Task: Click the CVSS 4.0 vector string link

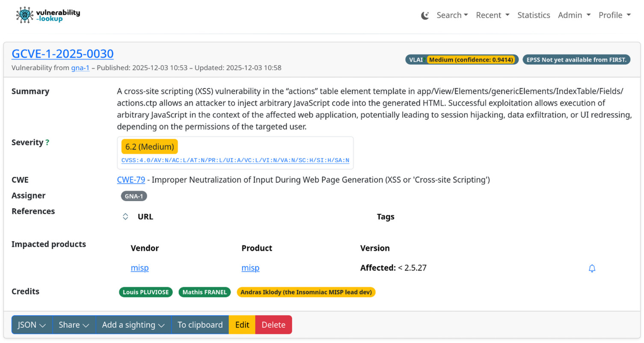Action: click(235, 160)
